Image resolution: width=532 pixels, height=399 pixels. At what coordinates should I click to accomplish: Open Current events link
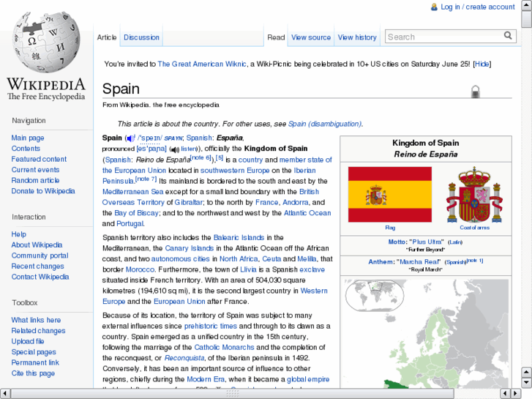click(35, 170)
